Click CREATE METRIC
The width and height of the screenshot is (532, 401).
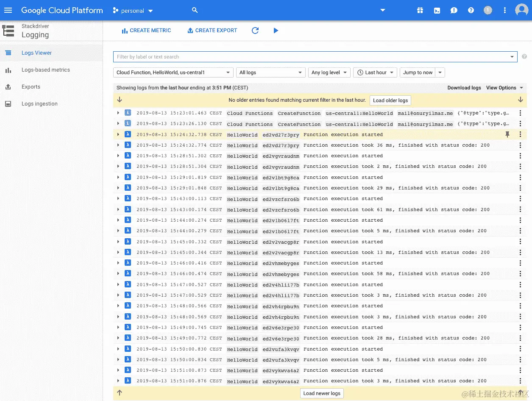point(146,31)
